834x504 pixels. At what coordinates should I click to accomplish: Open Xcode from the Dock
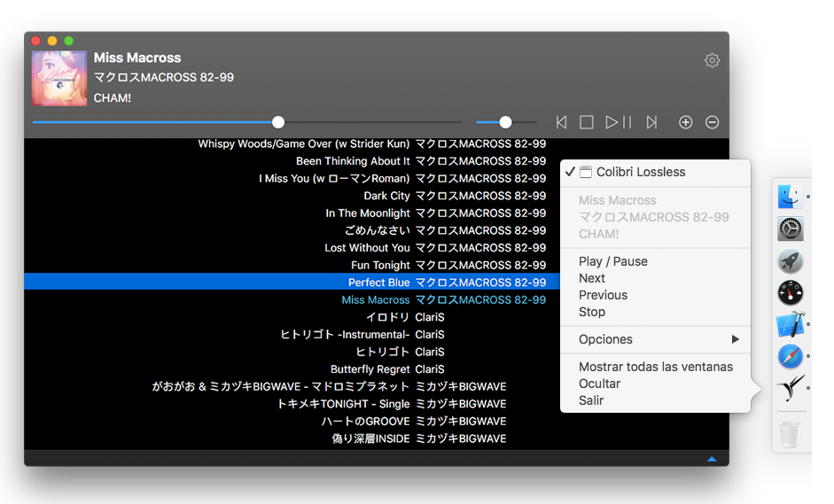(791, 324)
